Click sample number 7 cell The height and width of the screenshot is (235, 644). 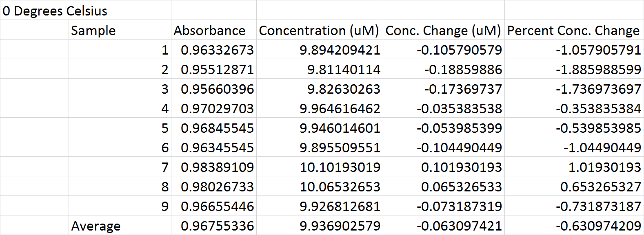164,167
